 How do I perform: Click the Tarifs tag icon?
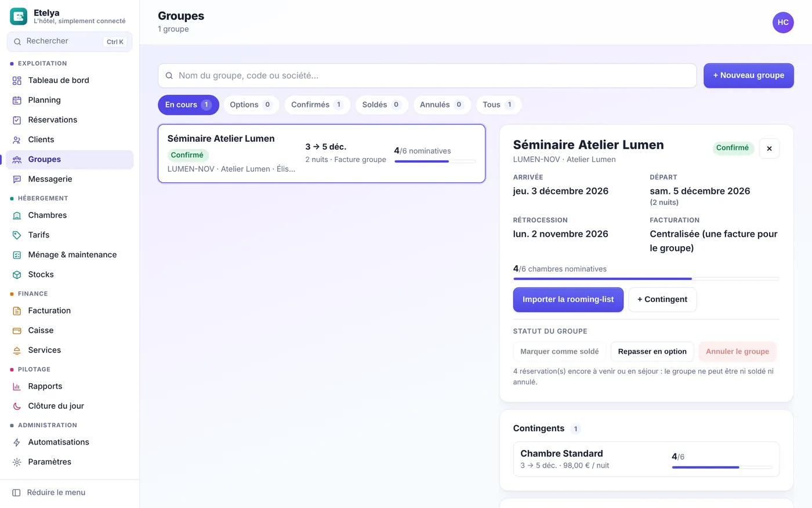[x=17, y=235]
